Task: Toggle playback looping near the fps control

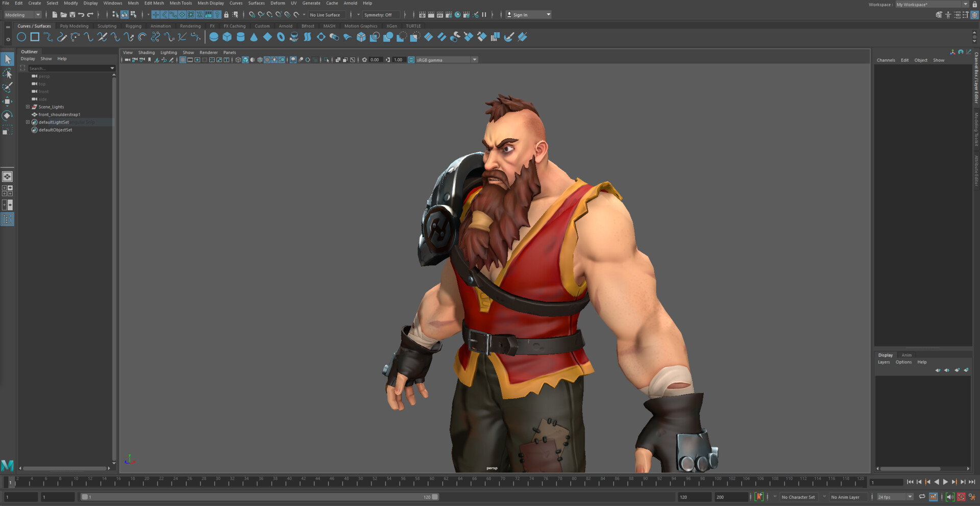Action: [922, 496]
